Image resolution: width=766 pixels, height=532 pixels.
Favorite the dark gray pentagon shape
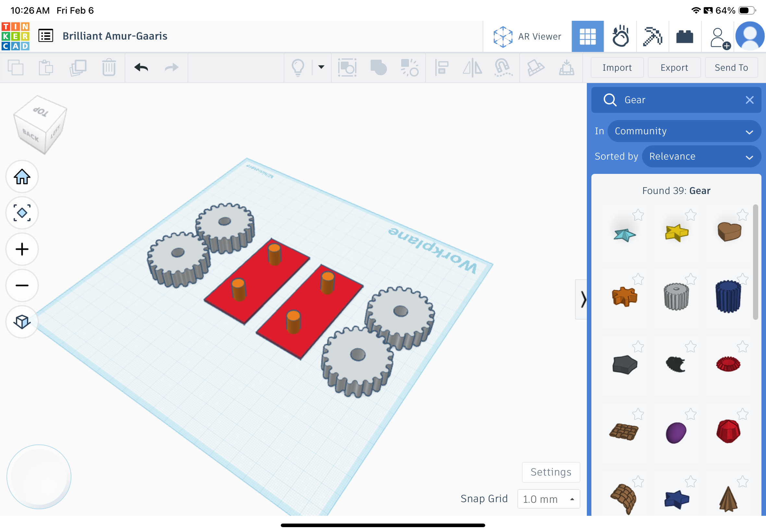point(638,347)
